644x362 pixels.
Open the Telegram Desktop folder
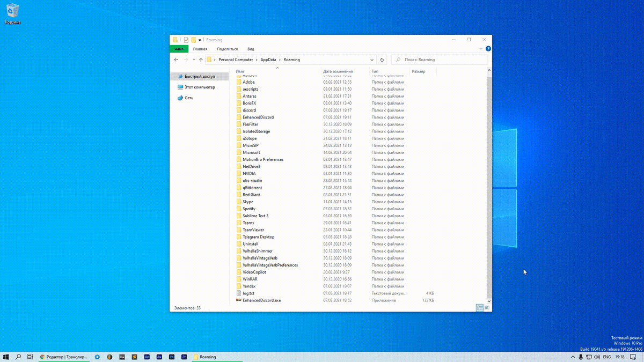coord(259,237)
